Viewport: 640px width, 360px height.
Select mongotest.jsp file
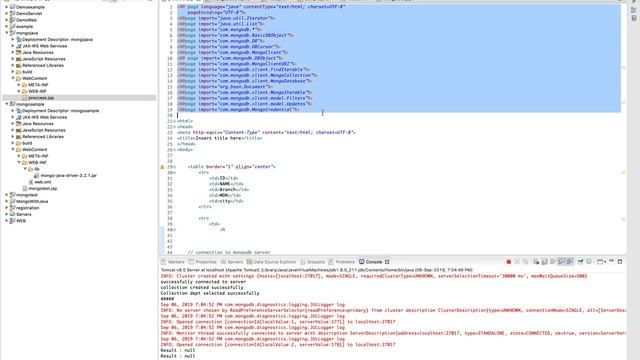tap(42, 189)
